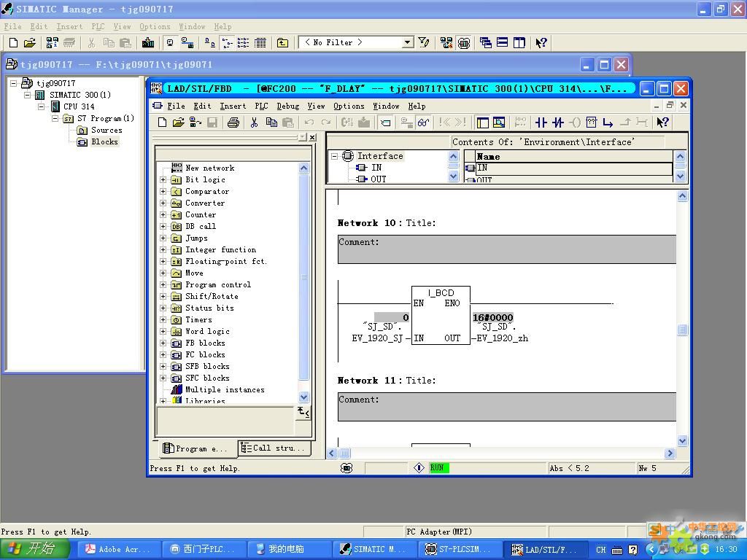Image resolution: width=747 pixels, height=560 pixels.
Task: Click filter funnel icon beside No Filter
Action: [424, 42]
